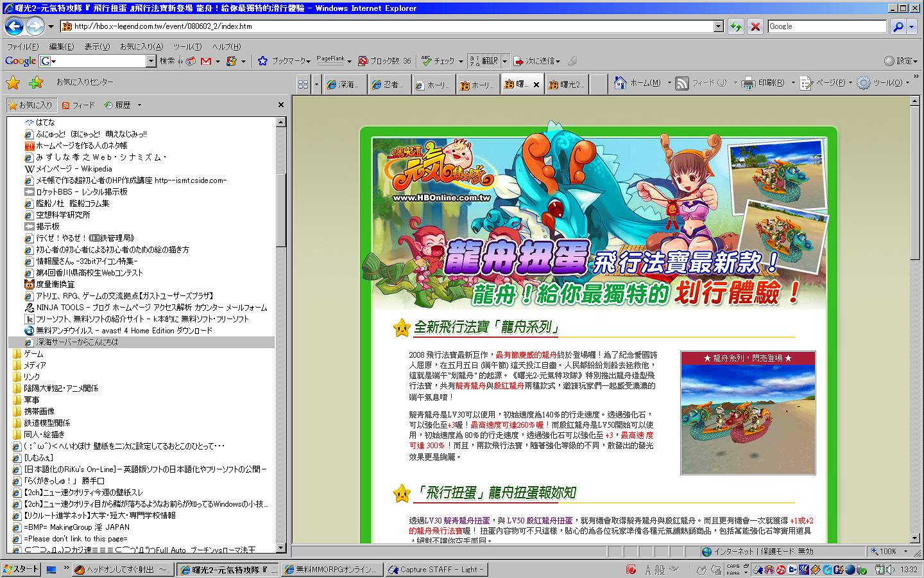Open the 鉄道模型関係 favorites folder
The image size is (924, 578).
click(47, 423)
